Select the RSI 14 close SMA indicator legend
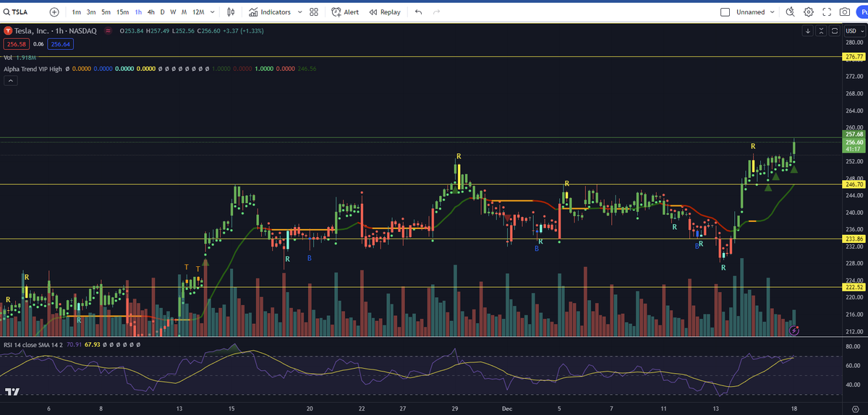Image resolution: width=868 pixels, height=415 pixels. (33, 345)
